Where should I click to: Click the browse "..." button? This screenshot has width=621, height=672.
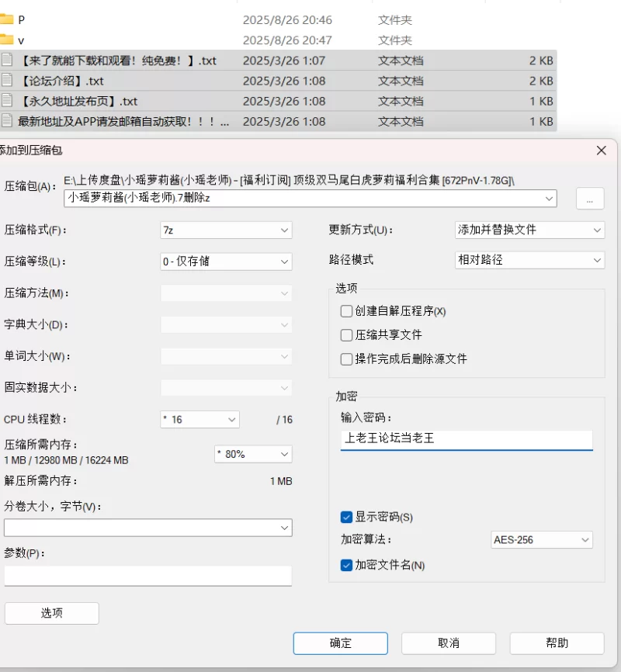[x=590, y=199]
